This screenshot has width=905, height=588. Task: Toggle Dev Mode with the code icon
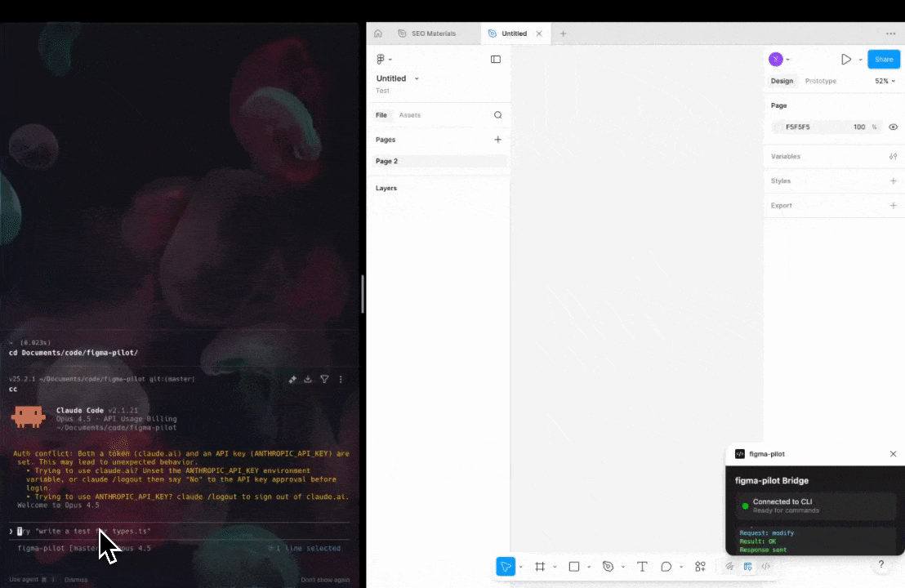(x=765, y=566)
